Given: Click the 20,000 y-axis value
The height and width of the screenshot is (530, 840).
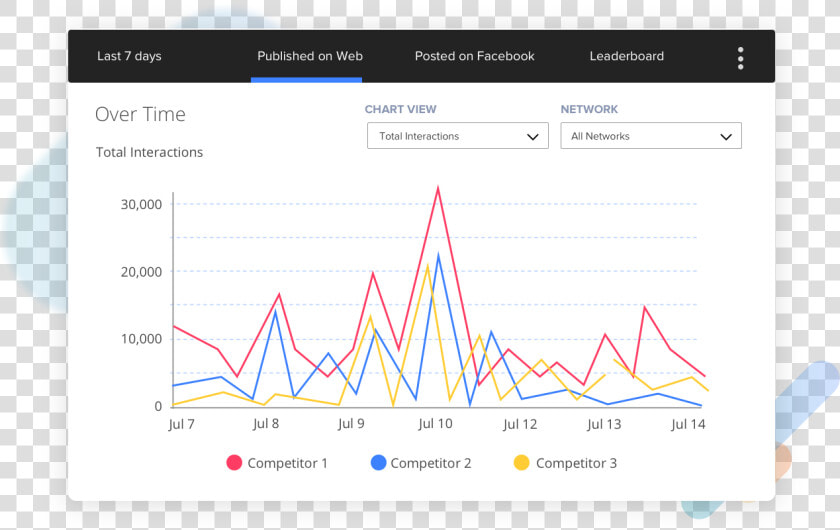Looking at the screenshot, I should coord(141,272).
